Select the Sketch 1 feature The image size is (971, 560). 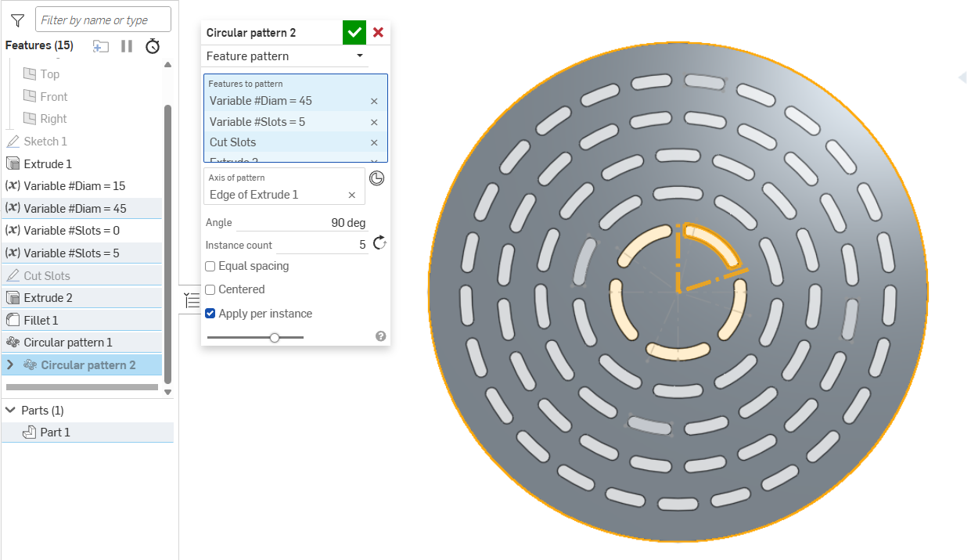pyautogui.click(x=45, y=142)
